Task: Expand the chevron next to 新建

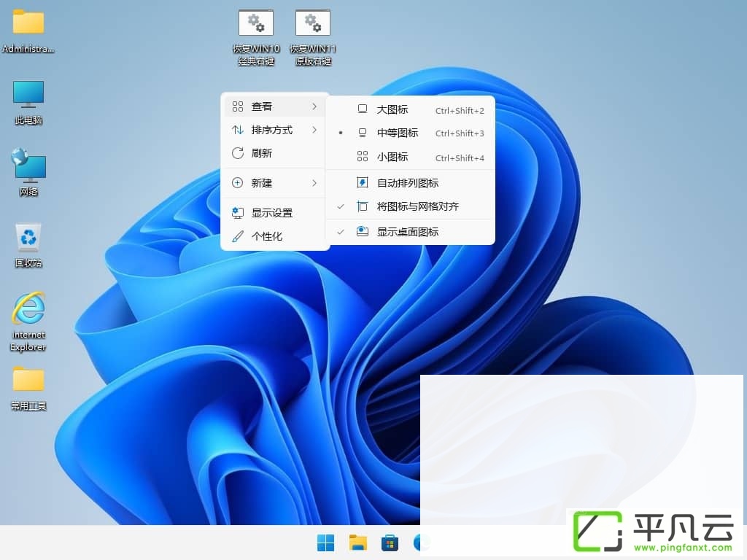Action: tap(314, 183)
